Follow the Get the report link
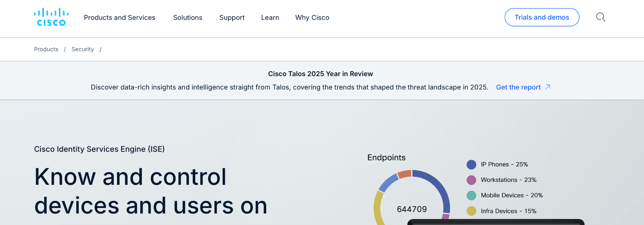The image size is (644, 225). click(518, 87)
